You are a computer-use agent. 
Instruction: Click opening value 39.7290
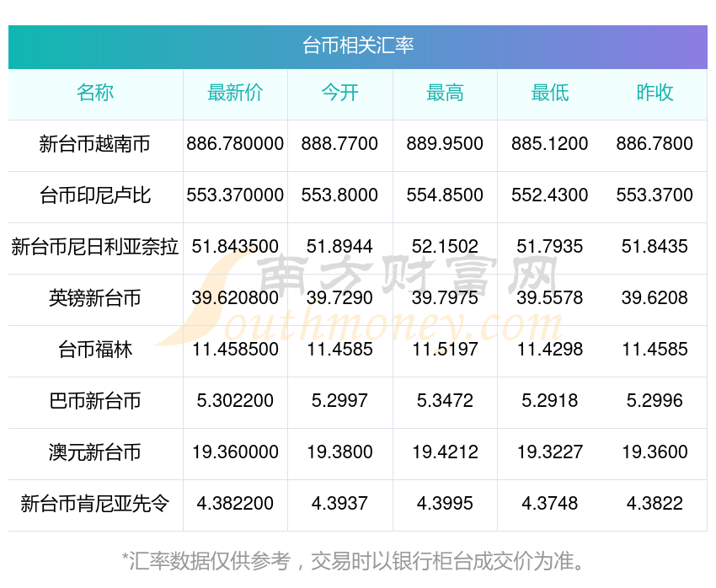pos(339,298)
